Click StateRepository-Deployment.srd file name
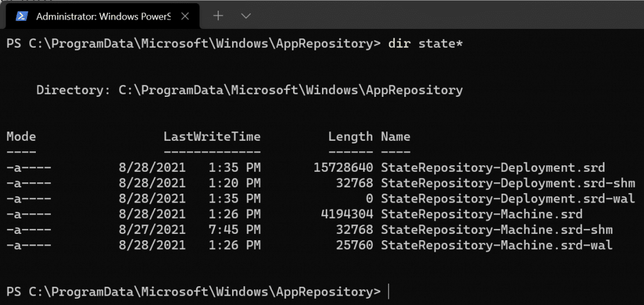This screenshot has width=644, height=305. [x=493, y=168]
